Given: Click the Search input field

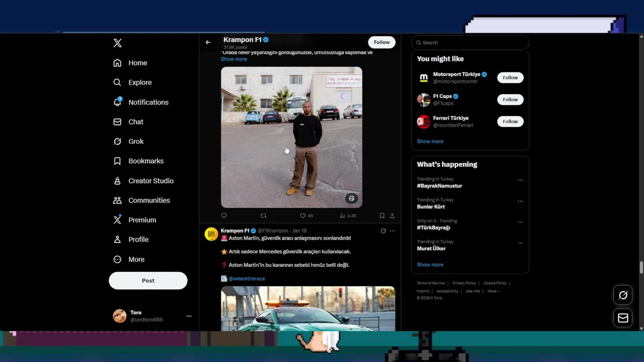Looking at the screenshot, I should pyautogui.click(x=470, y=43).
